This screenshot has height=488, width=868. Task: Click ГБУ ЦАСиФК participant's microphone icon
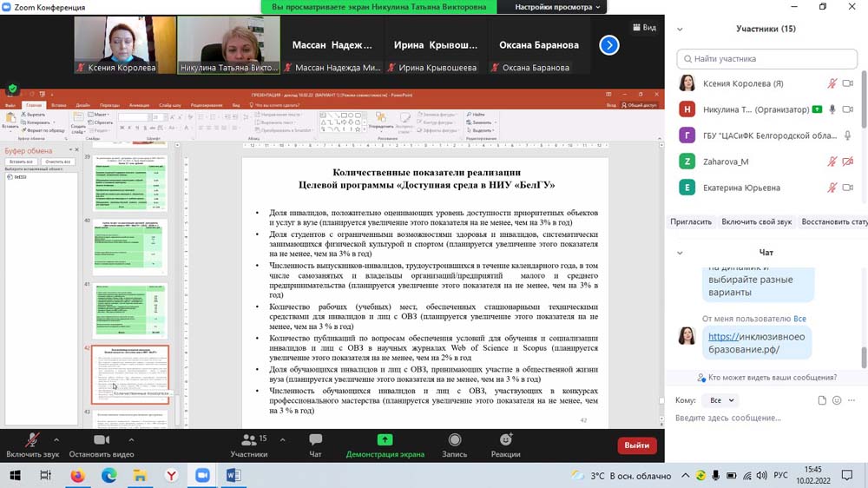tap(847, 135)
